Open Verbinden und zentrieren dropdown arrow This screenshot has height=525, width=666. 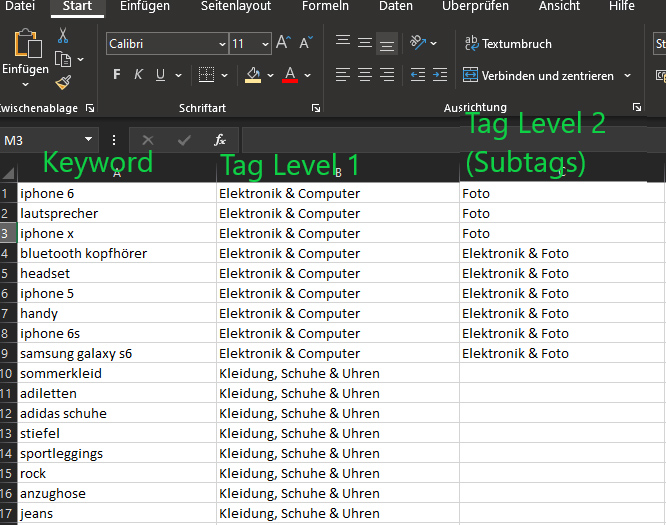627,76
